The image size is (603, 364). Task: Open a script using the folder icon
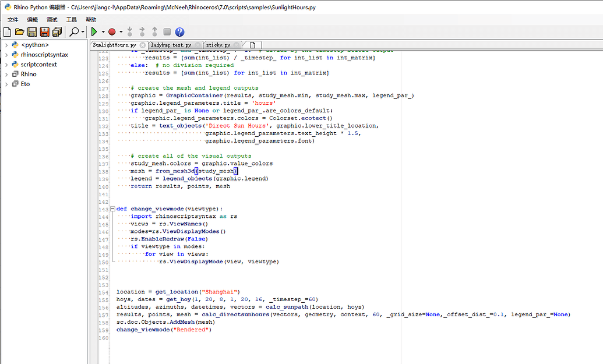click(x=19, y=31)
